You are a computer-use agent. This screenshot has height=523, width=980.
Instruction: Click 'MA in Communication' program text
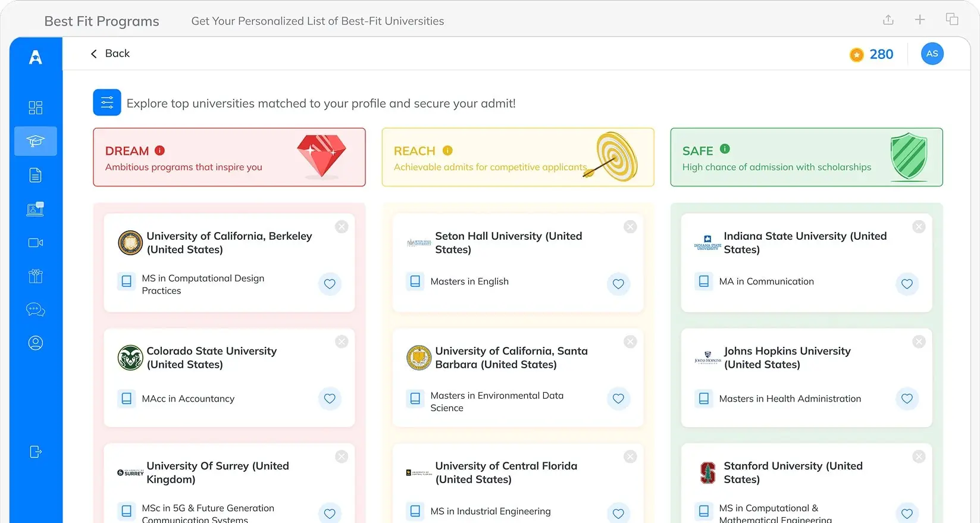click(766, 281)
